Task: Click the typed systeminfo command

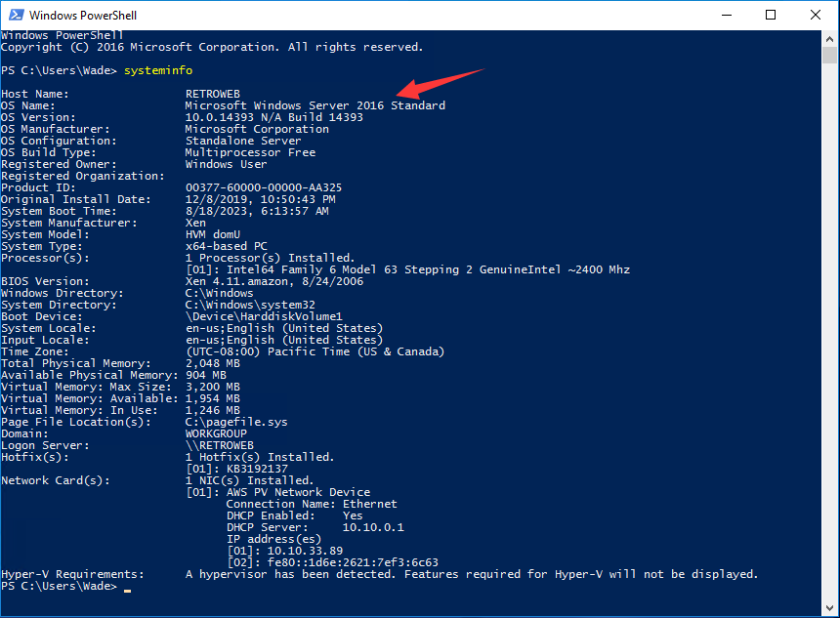Action: (x=158, y=70)
